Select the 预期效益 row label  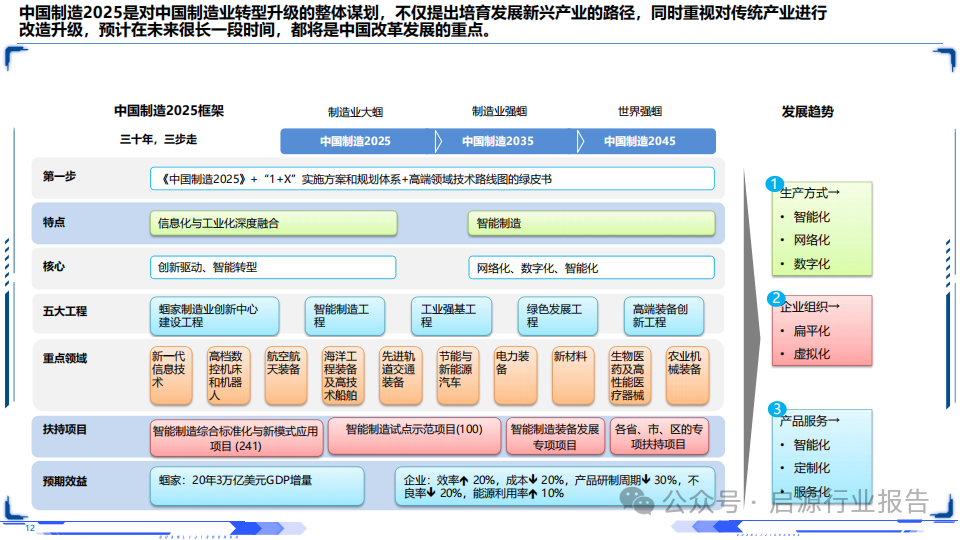coord(65,481)
